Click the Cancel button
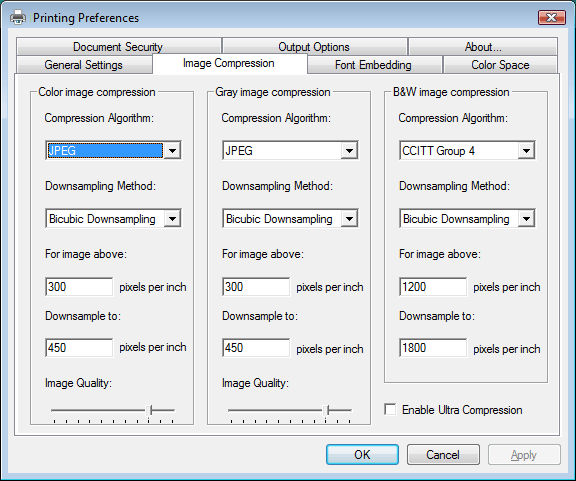576x481 pixels. (443, 455)
